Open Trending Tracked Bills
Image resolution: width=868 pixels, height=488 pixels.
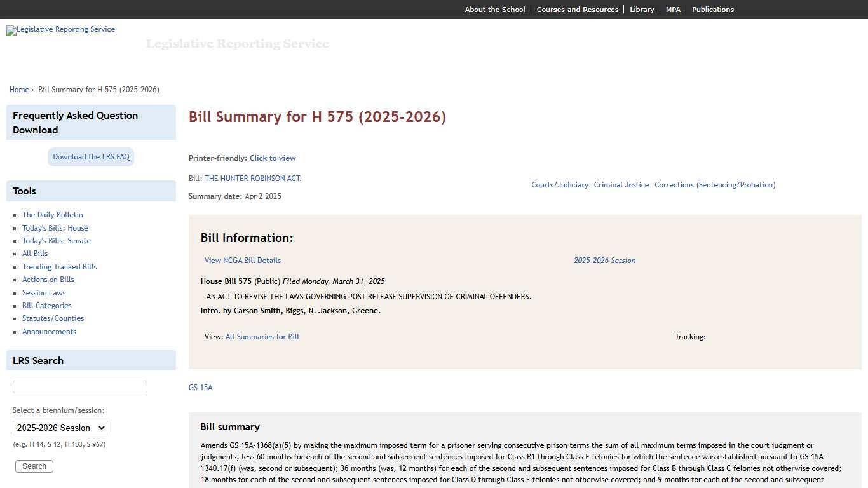pos(59,266)
